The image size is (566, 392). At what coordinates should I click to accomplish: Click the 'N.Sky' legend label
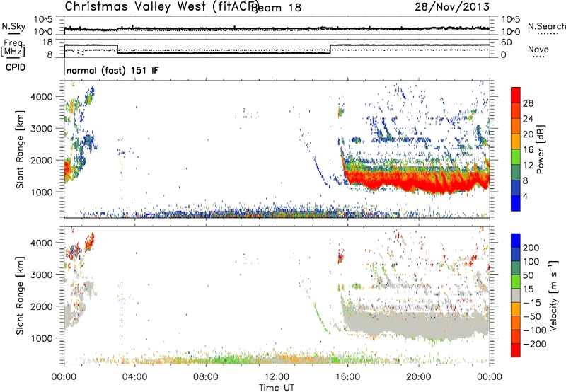coord(13,26)
